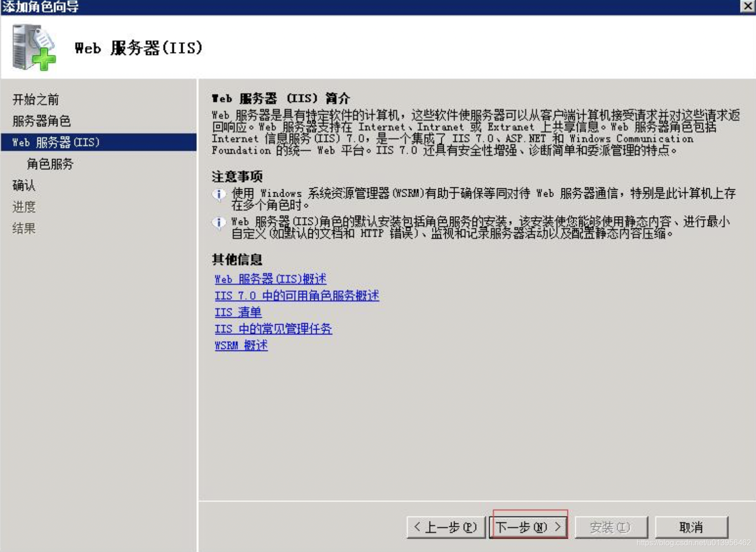Screen dimensions: 756x552
Task: Select the 确认 step
Action: (24, 185)
